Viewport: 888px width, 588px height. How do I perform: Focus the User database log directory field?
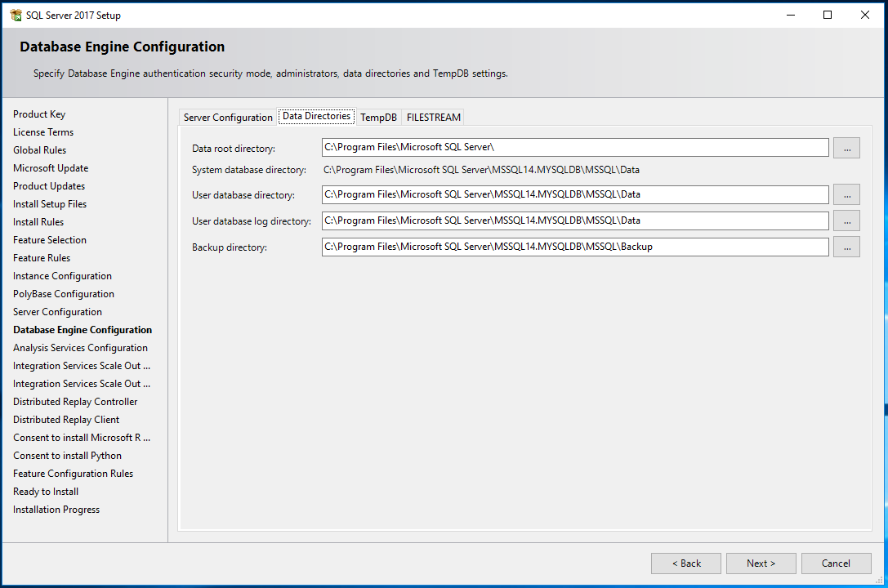tap(575, 221)
